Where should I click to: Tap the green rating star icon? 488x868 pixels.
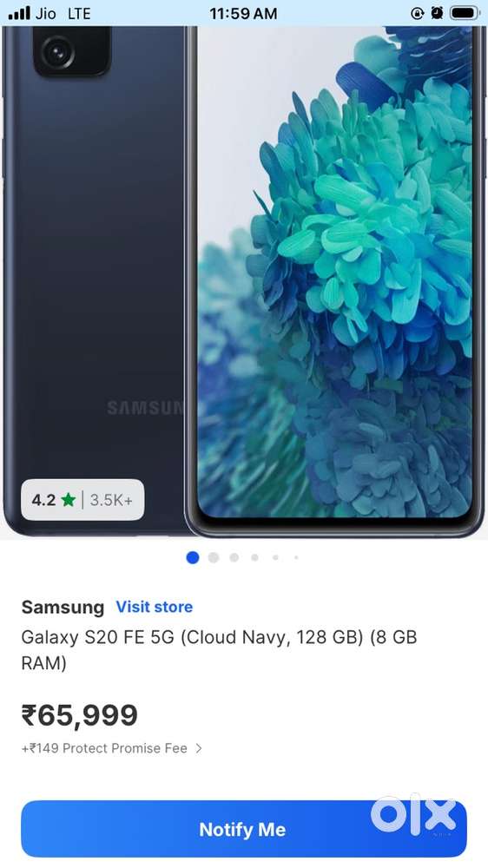pyautogui.click(x=68, y=500)
